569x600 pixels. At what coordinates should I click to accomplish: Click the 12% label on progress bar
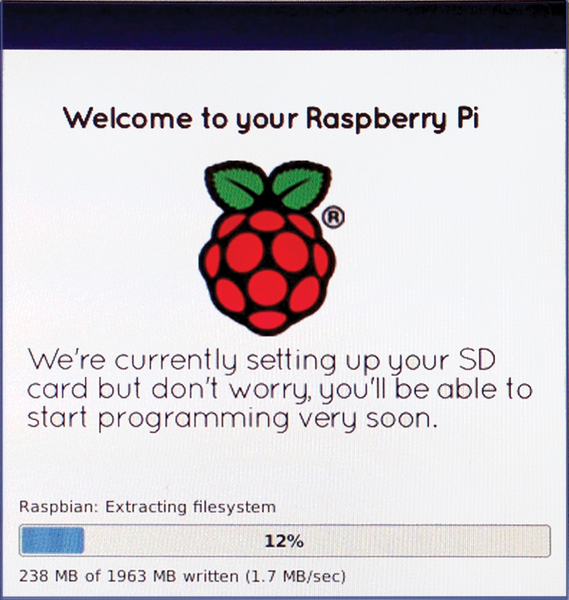284,541
